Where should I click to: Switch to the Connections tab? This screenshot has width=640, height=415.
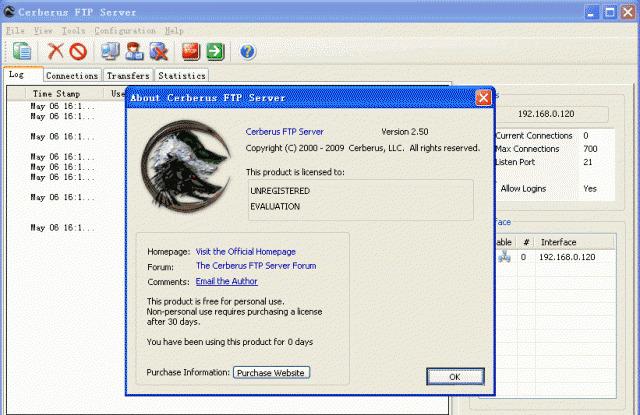[x=72, y=75]
